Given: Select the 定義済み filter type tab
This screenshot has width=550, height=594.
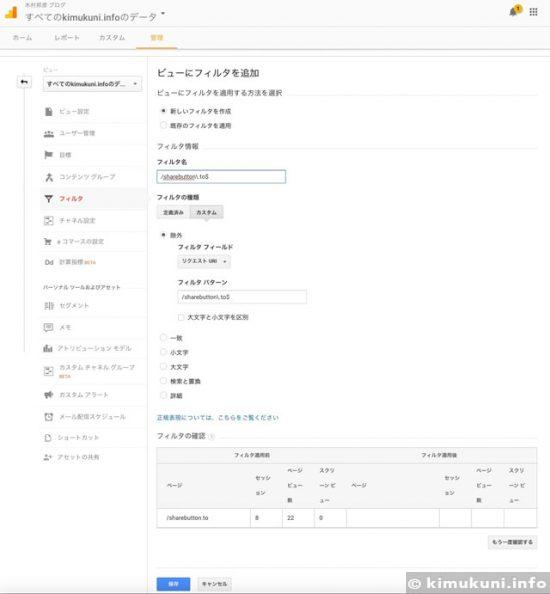Looking at the screenshot, I should [x=173, y=212].
